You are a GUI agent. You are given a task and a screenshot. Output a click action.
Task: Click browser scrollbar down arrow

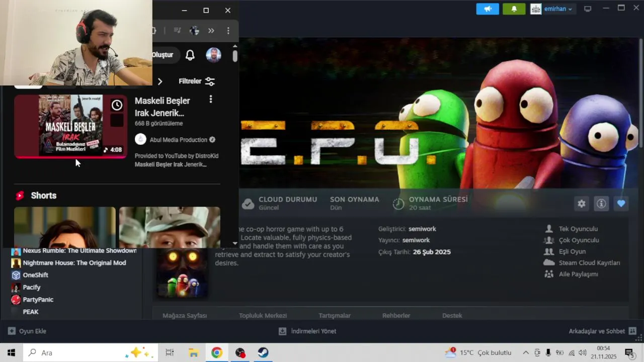[x=235, y=243]
